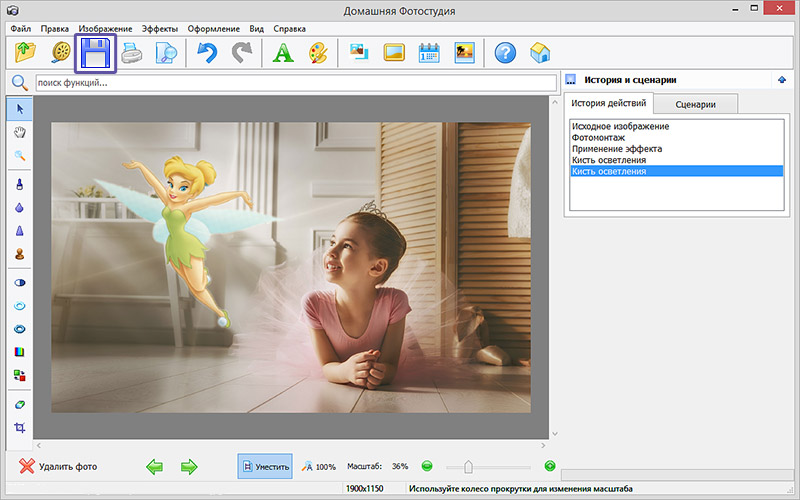Set zoom to 100% button

point(319,466)
